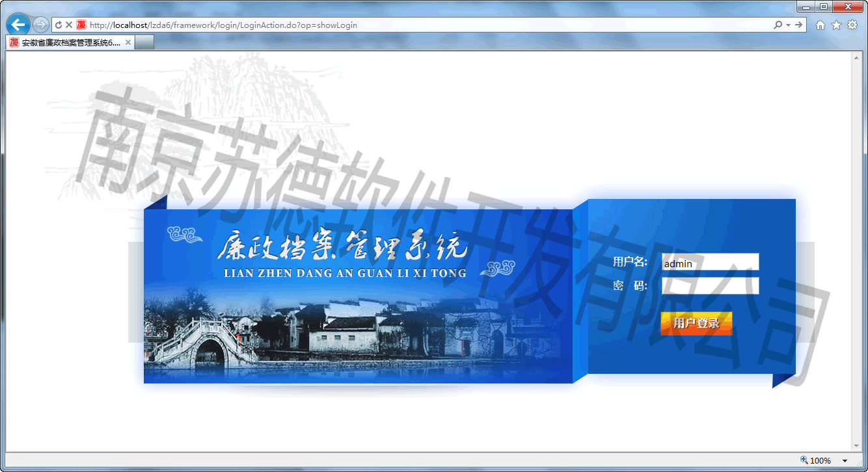Click the zoom magnifier icon in status bar
The height and width of the screenshot is (472, 868).
(x=804, y=460)
